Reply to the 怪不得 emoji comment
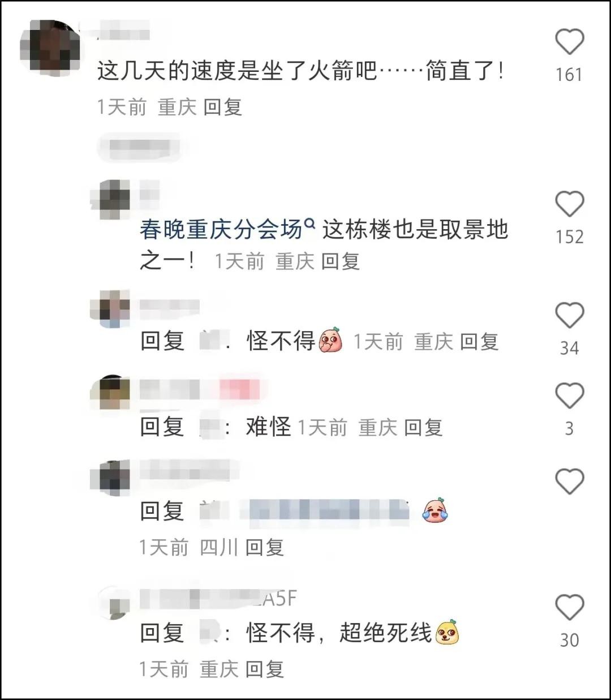The width and height of the screenshot is (611, 700). point(479,341)
